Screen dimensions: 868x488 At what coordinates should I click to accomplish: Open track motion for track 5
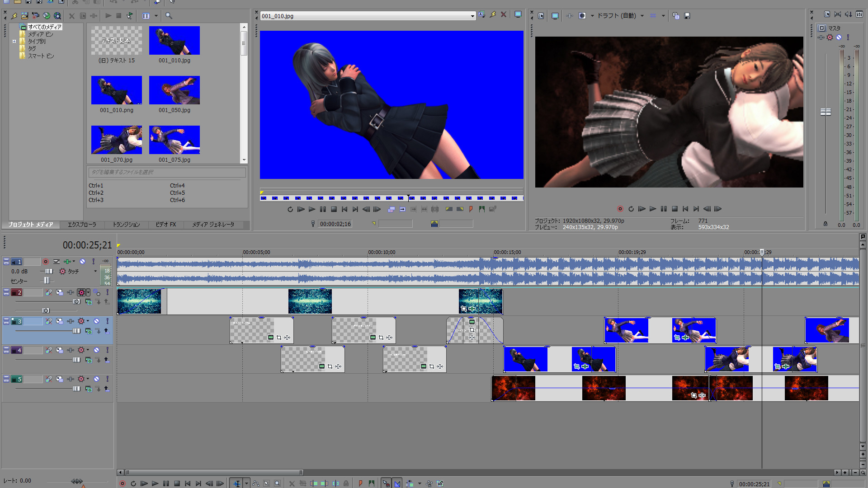[59, 379]
